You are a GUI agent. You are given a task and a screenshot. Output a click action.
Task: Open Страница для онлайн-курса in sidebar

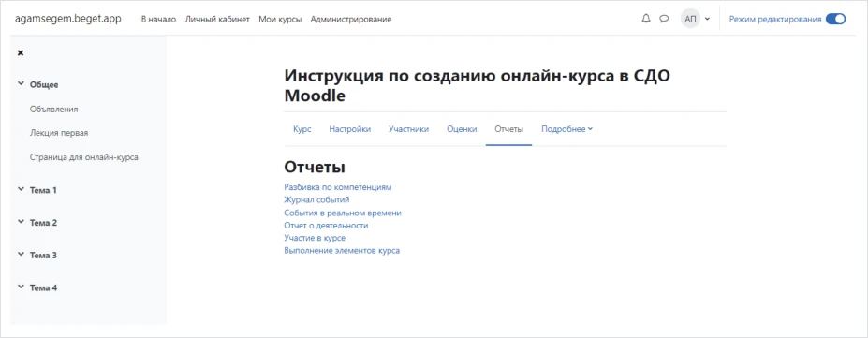point(84,157)
